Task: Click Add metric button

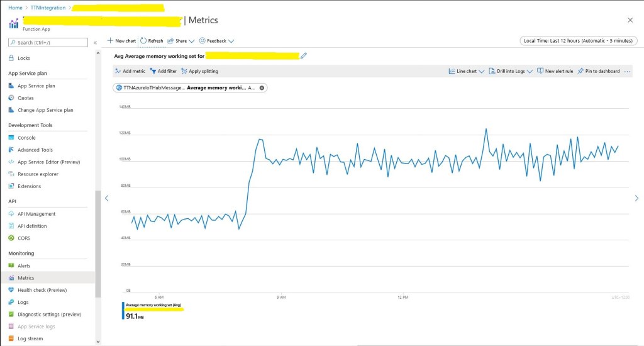Action: [x=130, y=71]
